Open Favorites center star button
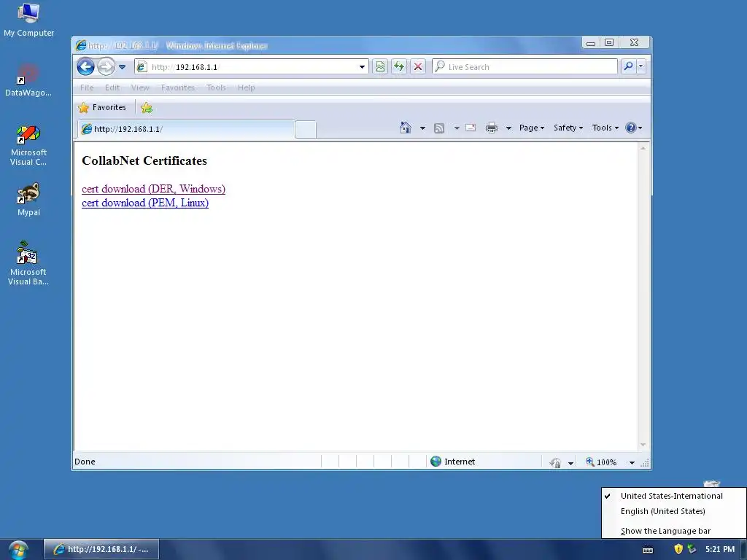 click(102, 108)
